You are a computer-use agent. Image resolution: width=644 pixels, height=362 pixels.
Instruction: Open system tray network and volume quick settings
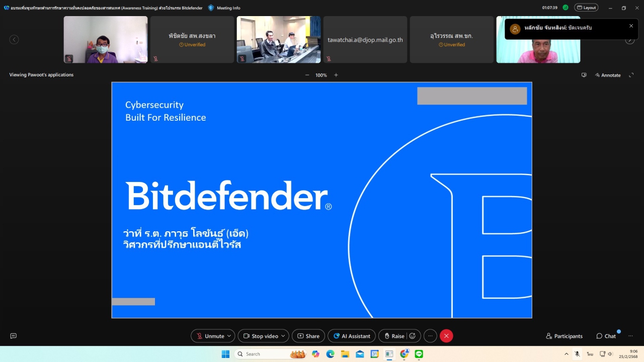[606, 354]
